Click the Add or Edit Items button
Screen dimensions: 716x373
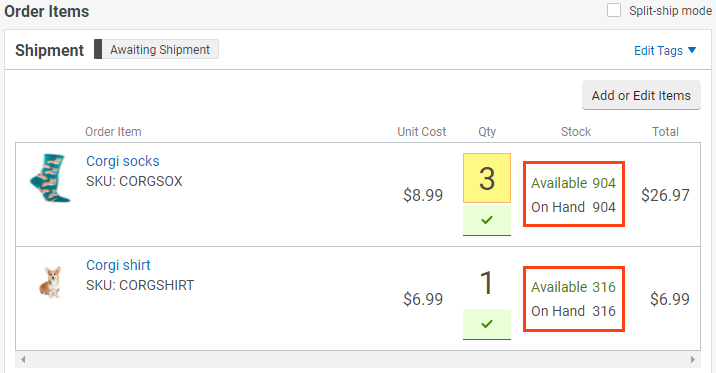tap(641, 95)
